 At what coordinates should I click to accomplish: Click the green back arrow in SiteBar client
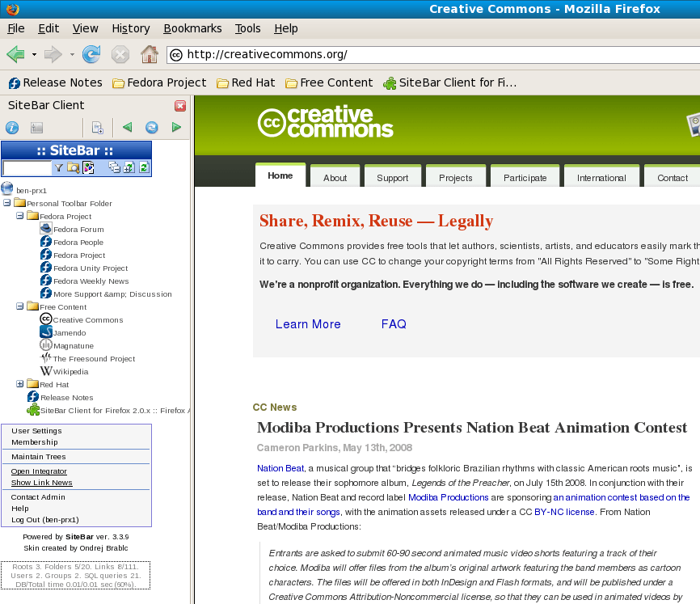tap(127, 127)
